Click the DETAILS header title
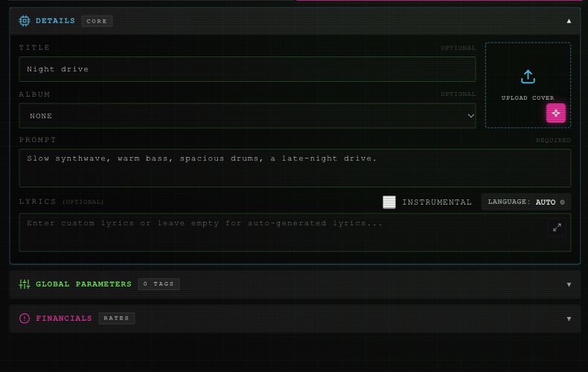Screen dimensions: 588x372 coord(55,21)
